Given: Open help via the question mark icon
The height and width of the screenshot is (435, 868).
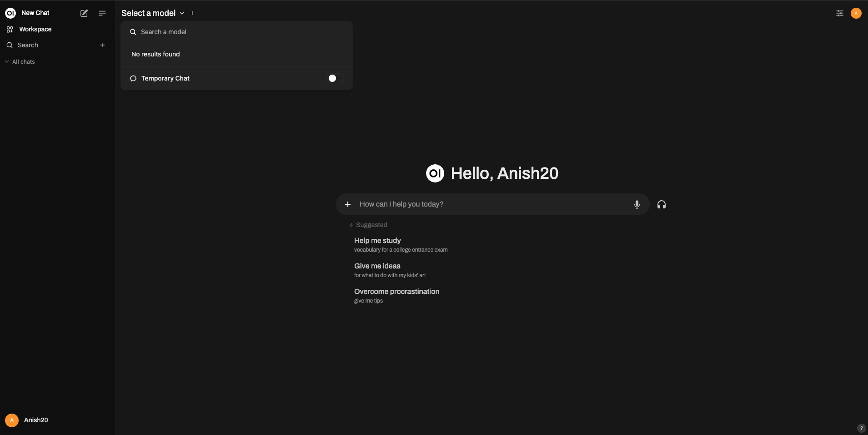Looking at the screenshot, I should click(x=861, y=428).
